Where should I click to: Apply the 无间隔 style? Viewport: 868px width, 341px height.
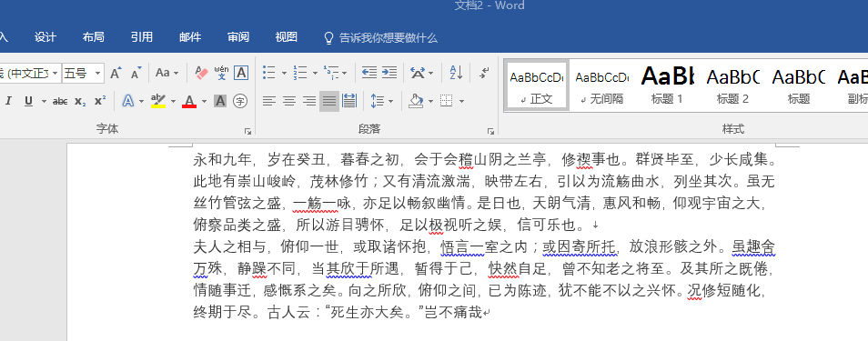601,86
